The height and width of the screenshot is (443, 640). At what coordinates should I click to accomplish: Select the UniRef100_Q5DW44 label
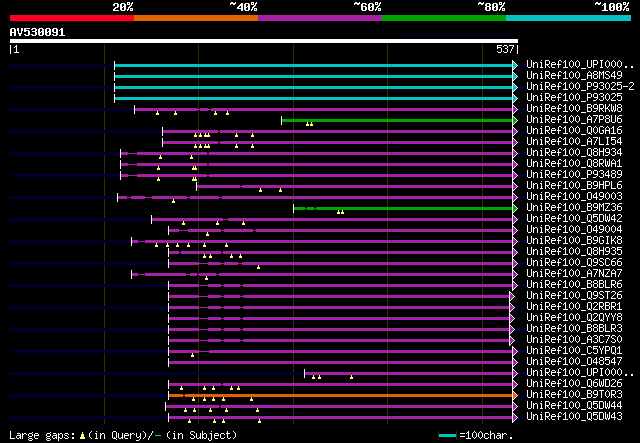[x=574, y=406]
